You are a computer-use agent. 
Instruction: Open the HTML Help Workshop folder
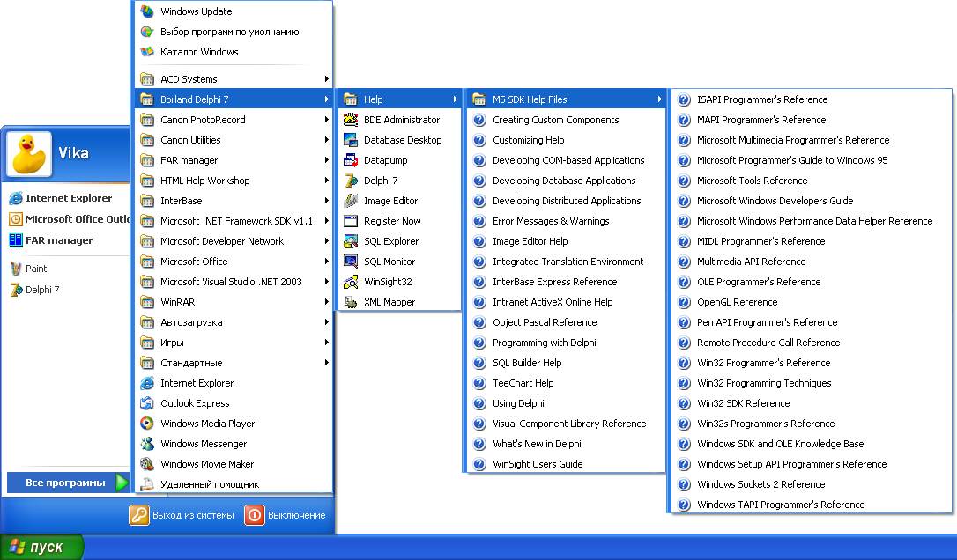pos(234,181)
